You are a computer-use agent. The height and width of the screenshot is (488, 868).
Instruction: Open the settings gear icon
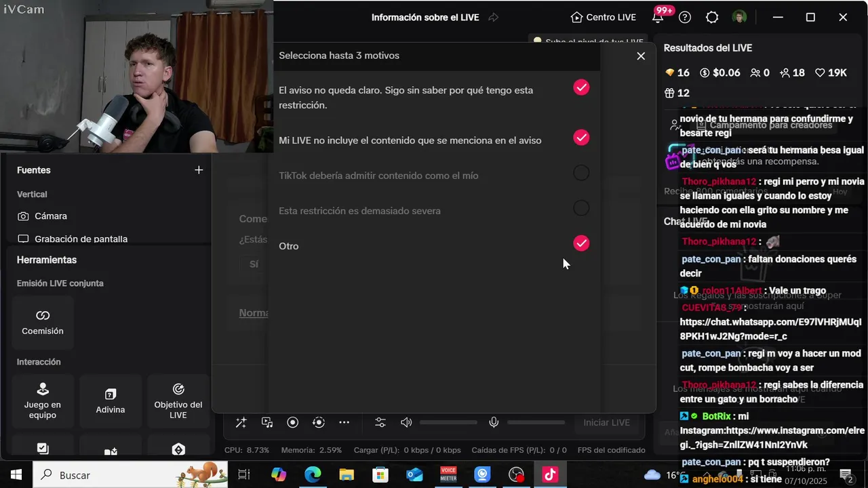(712, 17)
